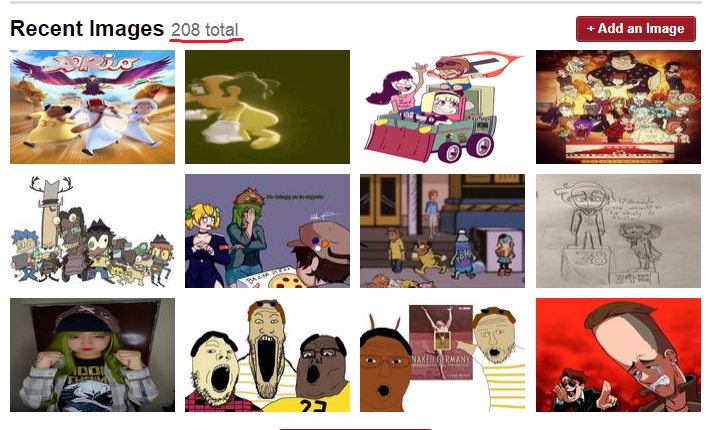Open the pencil sketch podium thumbnail

pyautogui.click(x=618, y=231)
